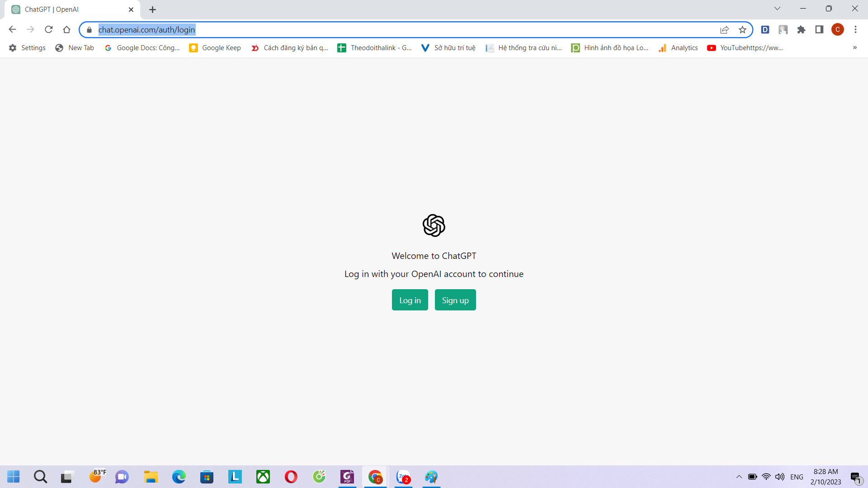Click the green Log in button
This screenshot has height=488, width=868.
tap(410, 300)
